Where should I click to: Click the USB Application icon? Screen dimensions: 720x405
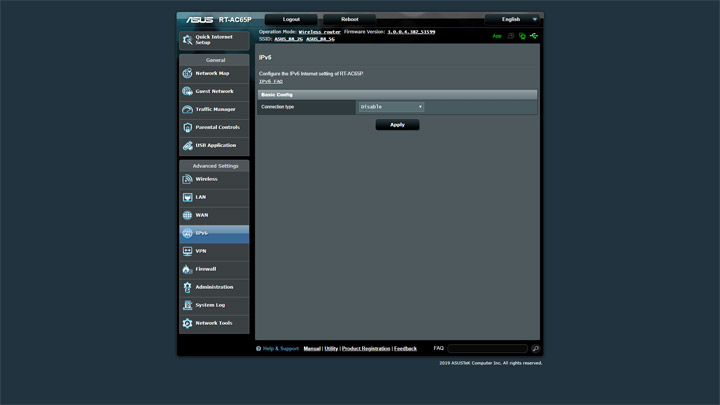[187, 146]
